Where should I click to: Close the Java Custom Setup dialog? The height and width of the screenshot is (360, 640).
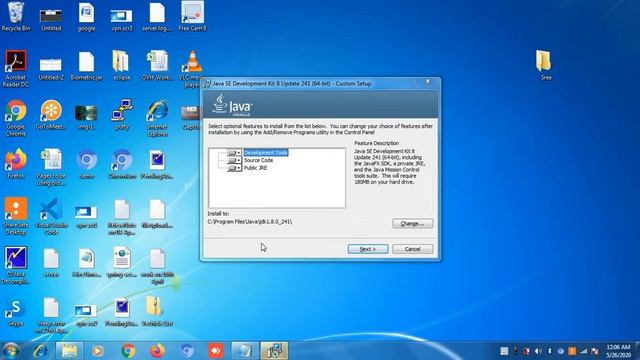coord(427,82)
